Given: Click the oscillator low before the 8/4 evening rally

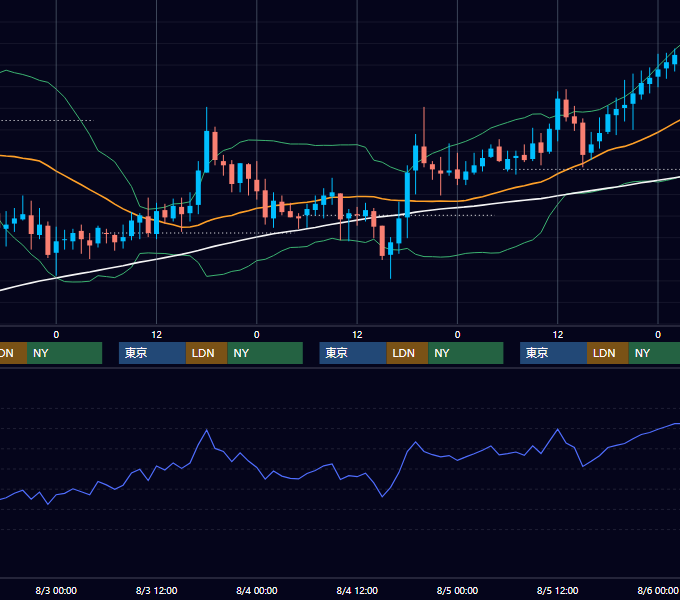Looking at the screenshot, I should [x=382, y=496].
